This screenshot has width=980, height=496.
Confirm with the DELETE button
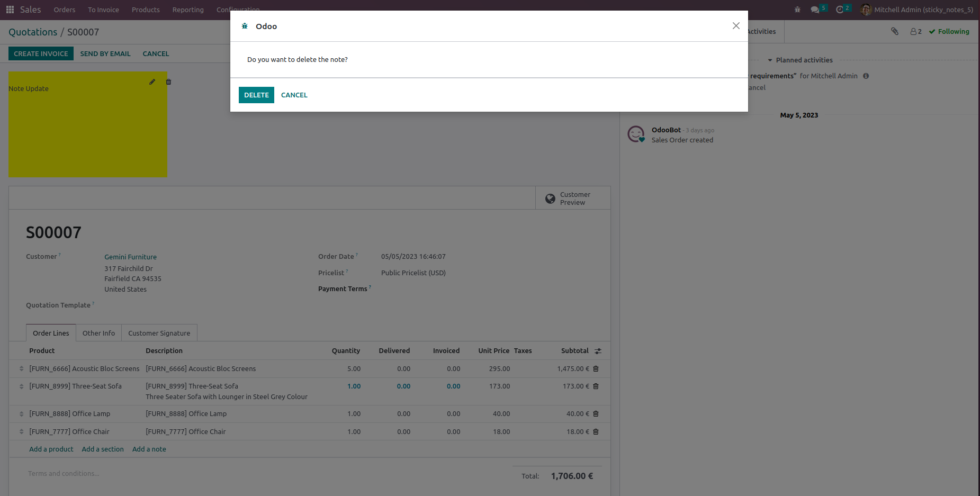256,95
